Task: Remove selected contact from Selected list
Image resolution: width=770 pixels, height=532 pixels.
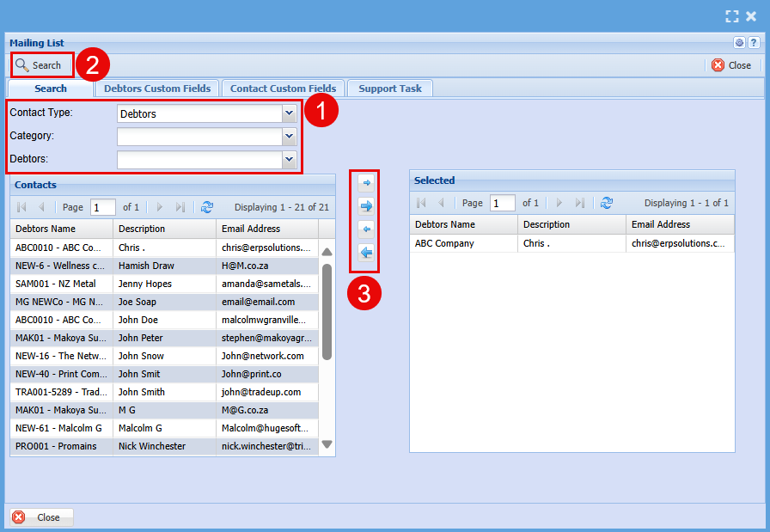Action: coord(366,229)
